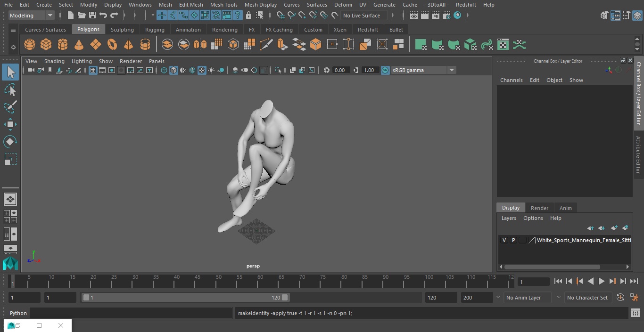Toggle textured display checker icon
644x332 pixels.
point(202,70)
